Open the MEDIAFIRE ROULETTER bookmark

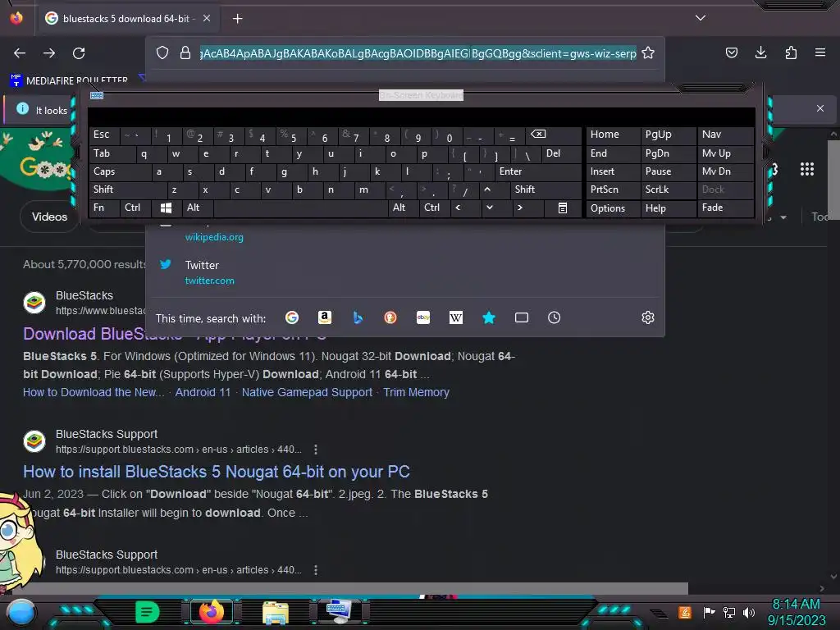click(69, 80)
